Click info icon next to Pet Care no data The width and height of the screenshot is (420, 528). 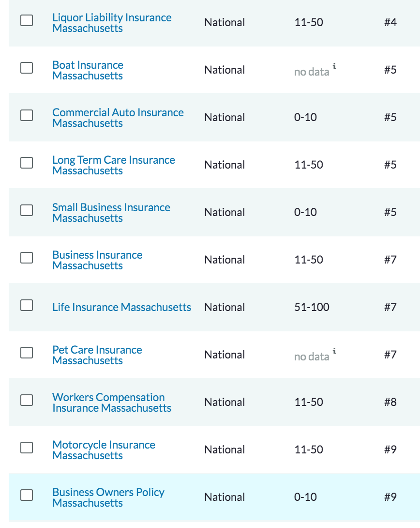click(x=334, y=351)
